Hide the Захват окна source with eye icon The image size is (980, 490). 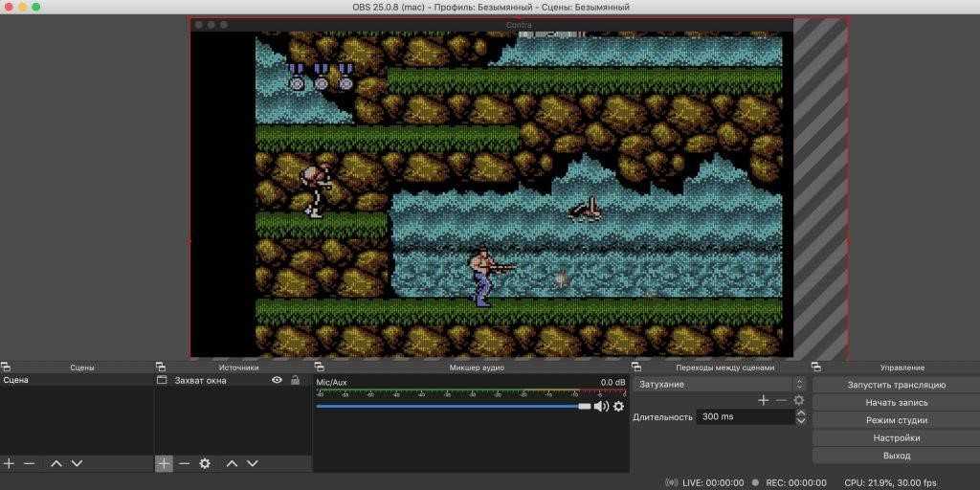tap(277, 380)
